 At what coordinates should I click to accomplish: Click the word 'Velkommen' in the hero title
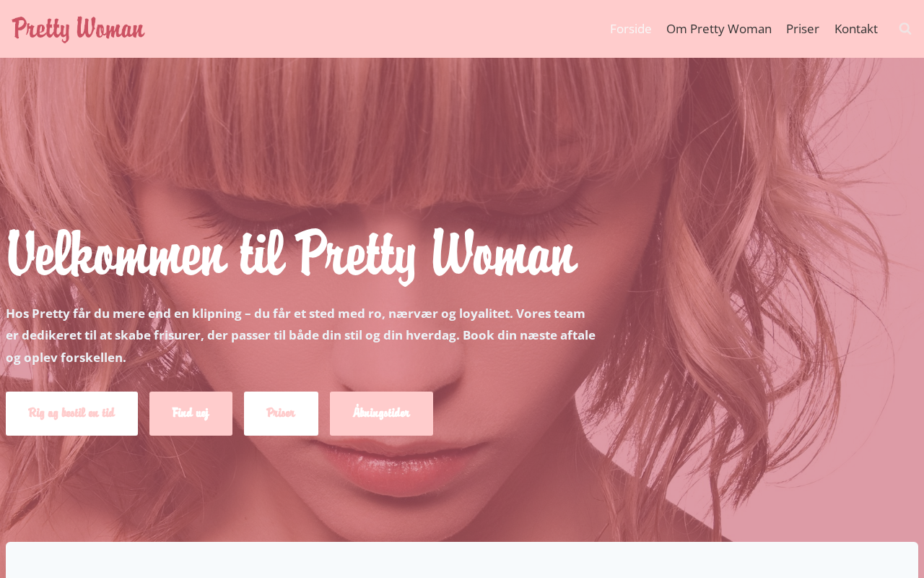[116, 255]
